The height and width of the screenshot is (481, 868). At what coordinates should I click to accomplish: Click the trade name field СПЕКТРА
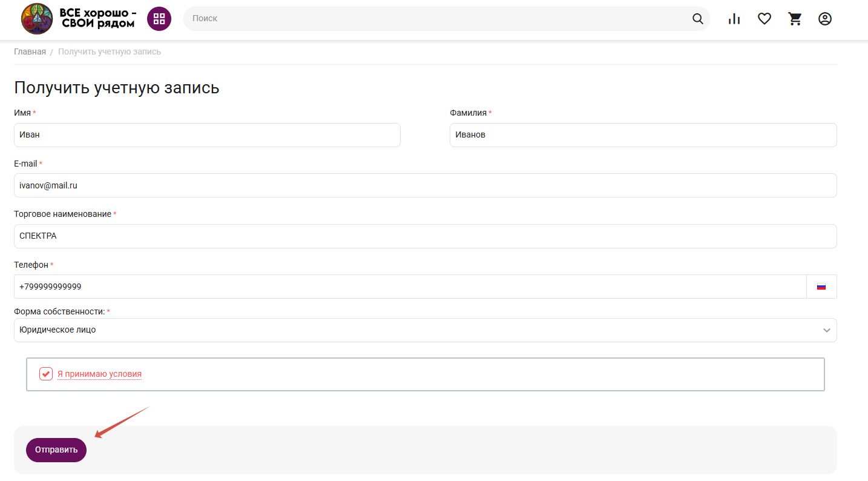425,236
